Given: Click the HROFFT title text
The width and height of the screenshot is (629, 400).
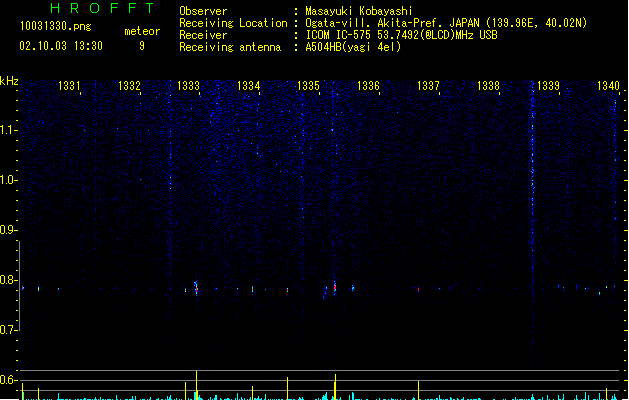Looking at the screenshot, I should (x=102, y=8).
